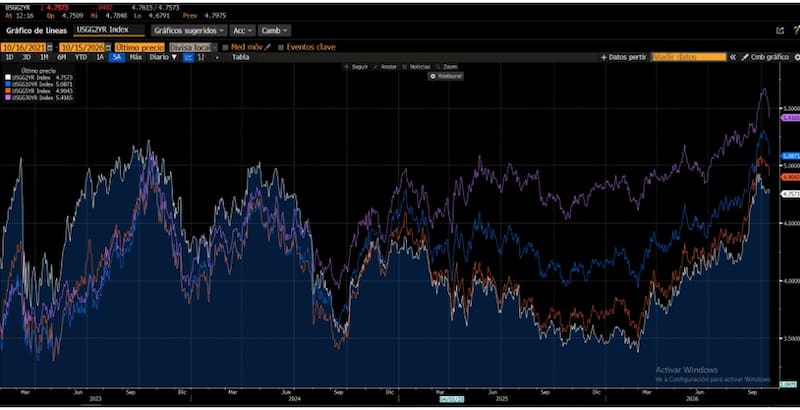
Task: Open start date calendar picker
Action: 49,47
